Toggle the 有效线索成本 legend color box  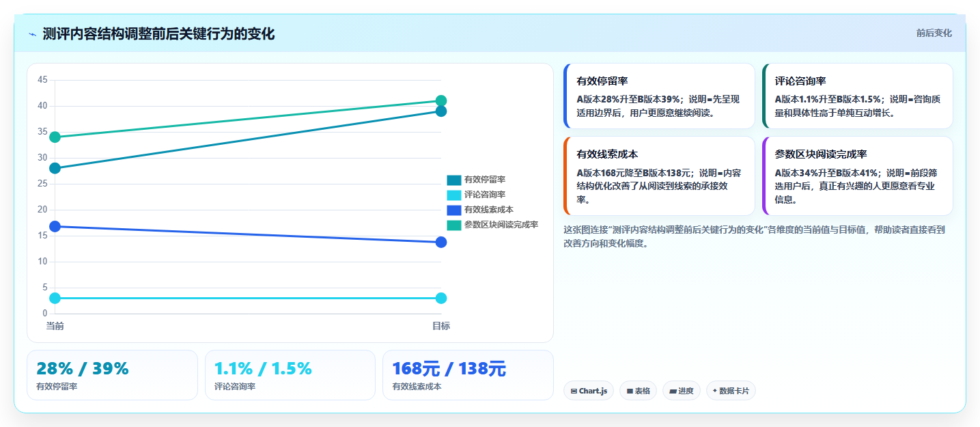[x=454, y=210]
